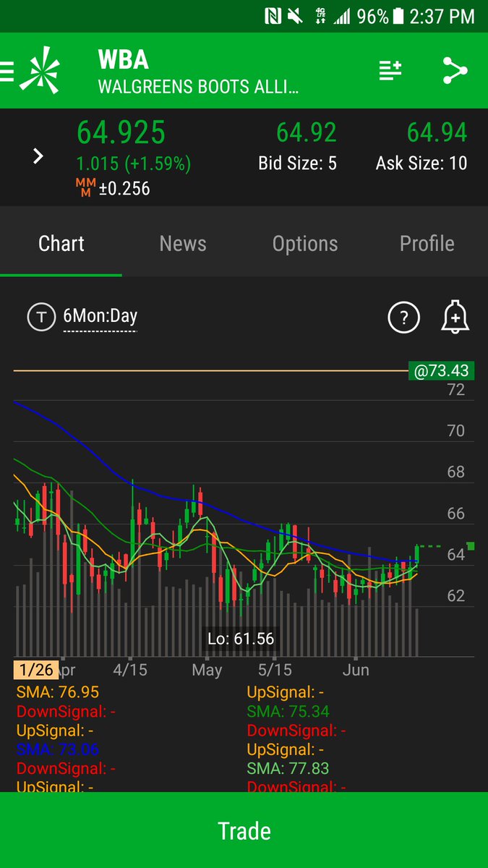Tap the SMA: 77.83 study value
Image resolution: width=488 pixels, height=868 pixels.
click(288, 768)
